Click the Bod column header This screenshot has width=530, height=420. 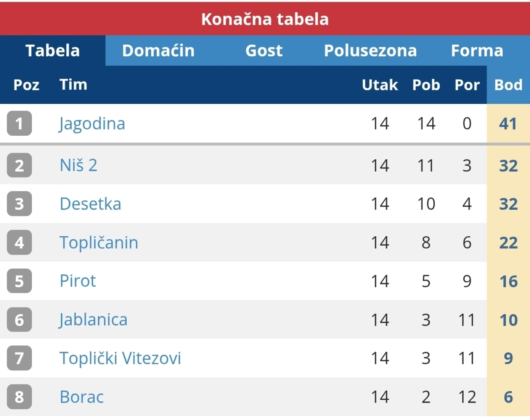click(x=508, y=85)
